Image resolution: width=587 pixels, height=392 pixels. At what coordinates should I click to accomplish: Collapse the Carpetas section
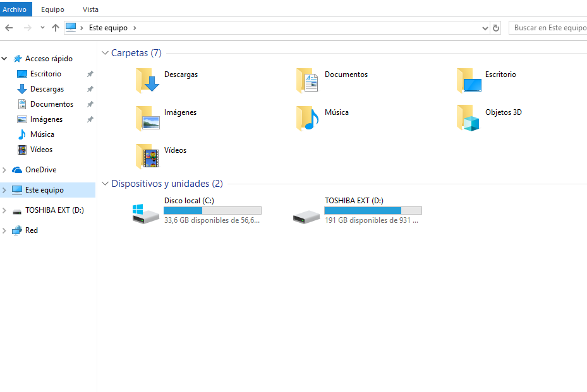(105, 53)
